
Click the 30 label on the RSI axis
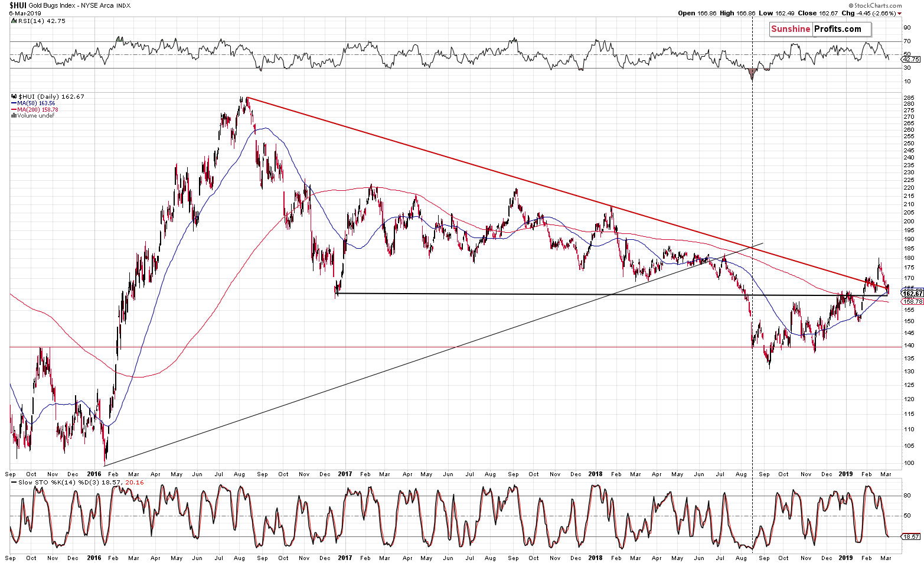[x=907, y=67]
